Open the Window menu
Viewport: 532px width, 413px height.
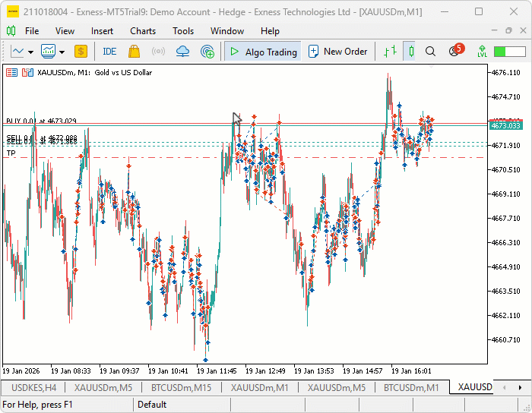coord(227,31)
